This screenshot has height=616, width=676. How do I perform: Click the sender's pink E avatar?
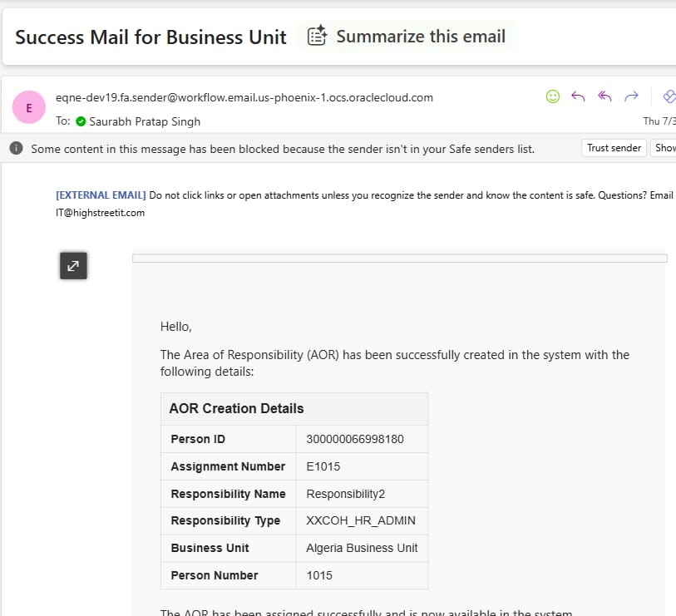tap(29, 107)
